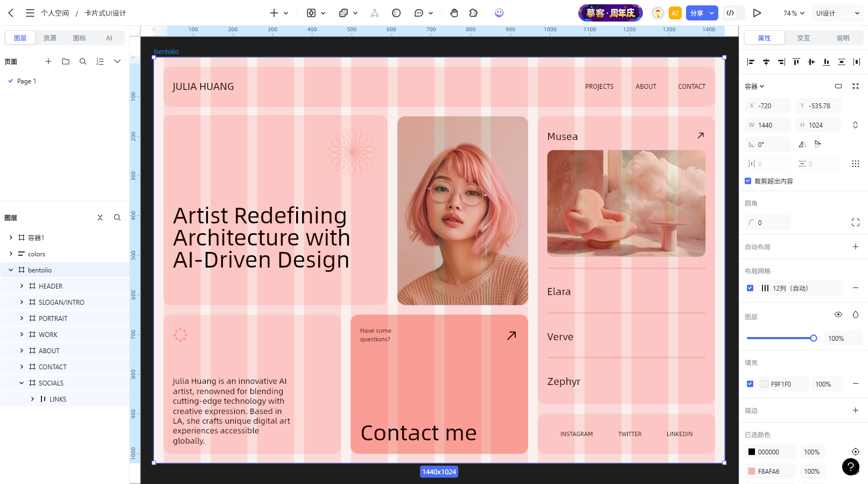Flip horizontally icon in properties
The width and height of the screenshot is (868, 484).
click(802, 144)
